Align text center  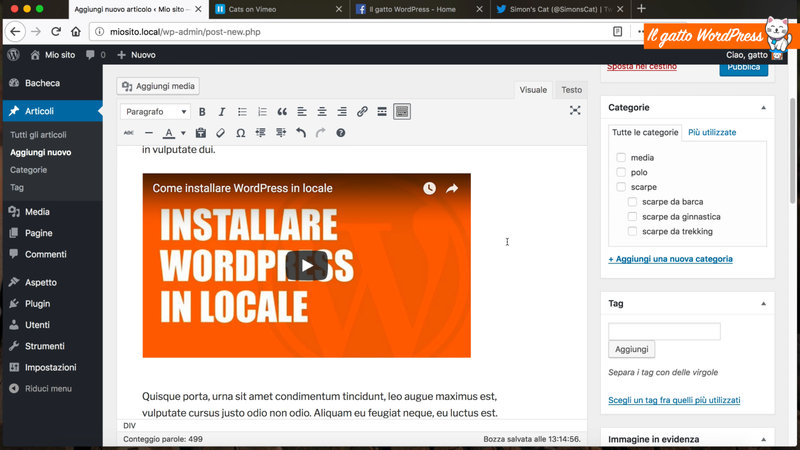coord(322,112)
